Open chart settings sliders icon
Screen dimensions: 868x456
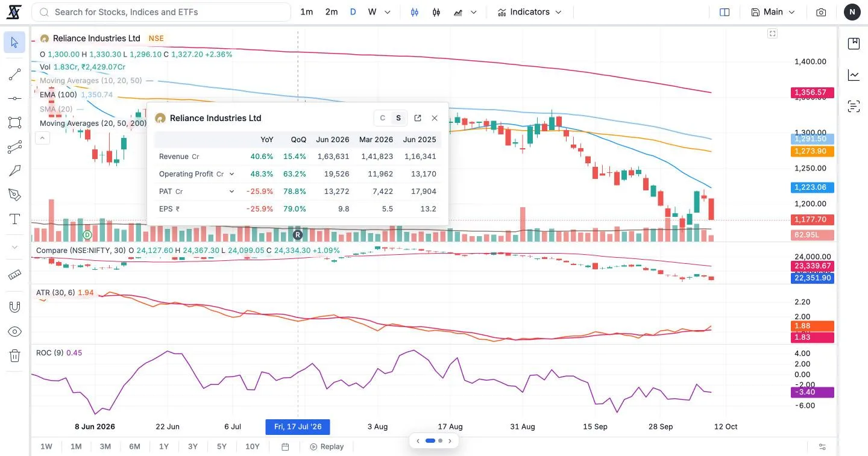(822, 446)
